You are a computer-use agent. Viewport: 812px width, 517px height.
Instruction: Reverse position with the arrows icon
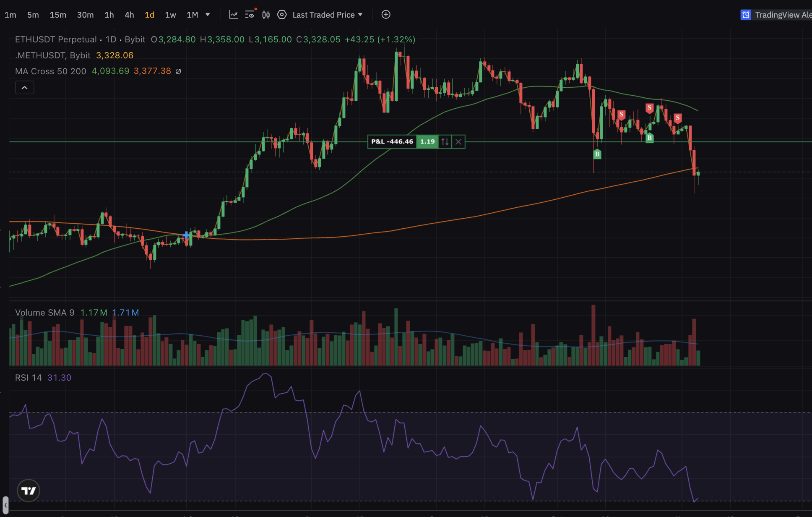point(445,142)
